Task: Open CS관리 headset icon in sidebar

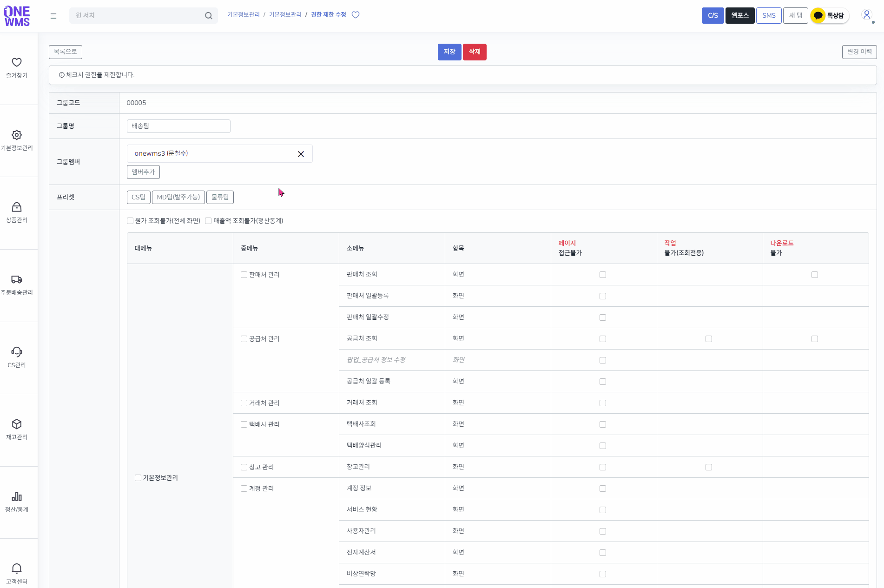Action: tap(17, 352)
